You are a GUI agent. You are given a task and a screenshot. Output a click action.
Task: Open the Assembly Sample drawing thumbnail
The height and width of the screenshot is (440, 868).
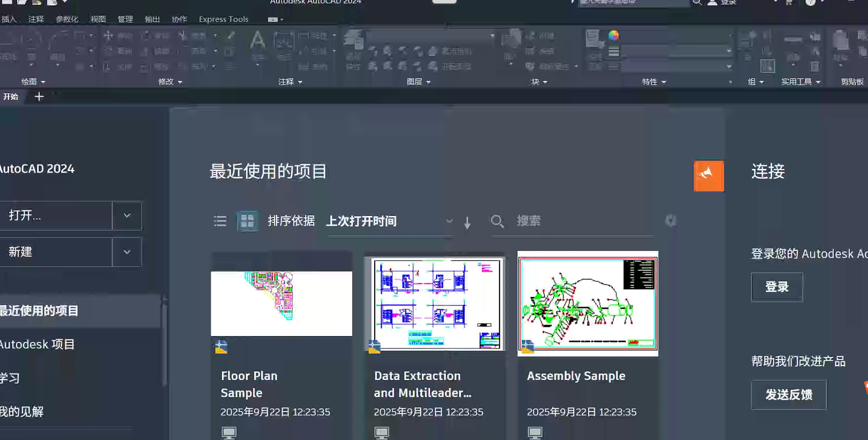pos(588,303)
